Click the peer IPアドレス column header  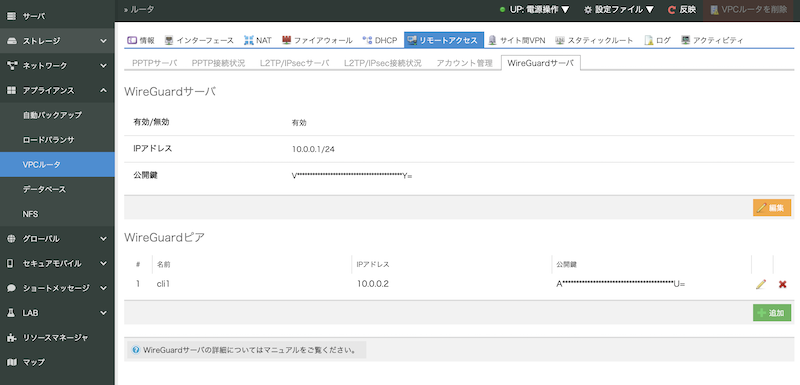click(373, 265)
